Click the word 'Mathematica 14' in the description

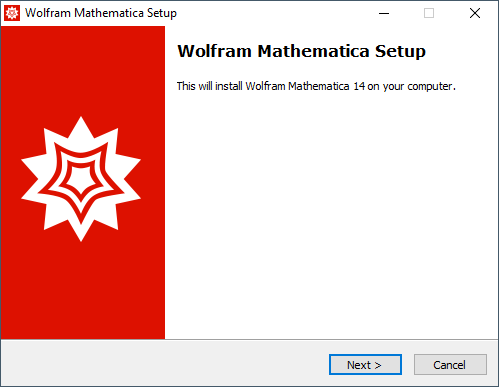tap(327, 86)
